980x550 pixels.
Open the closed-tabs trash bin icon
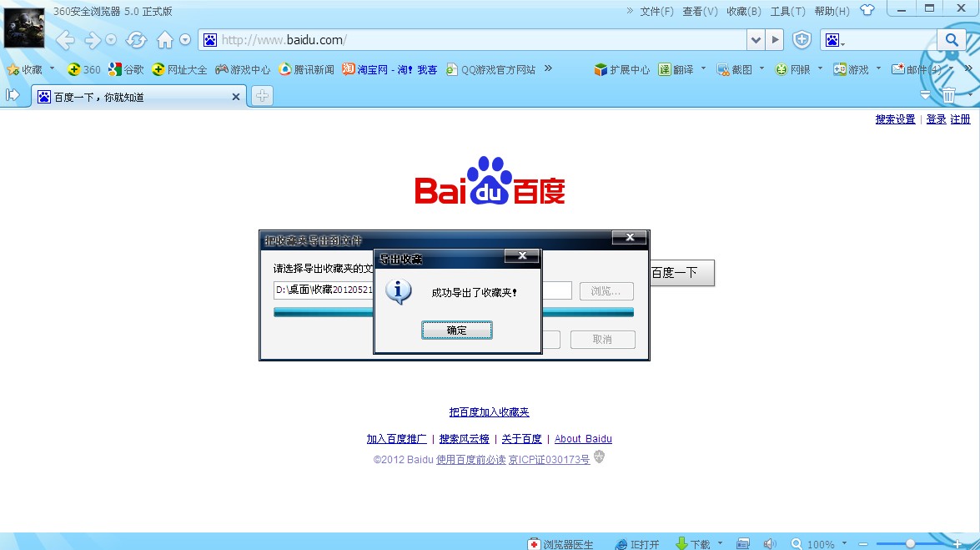[x=949, y=95]
